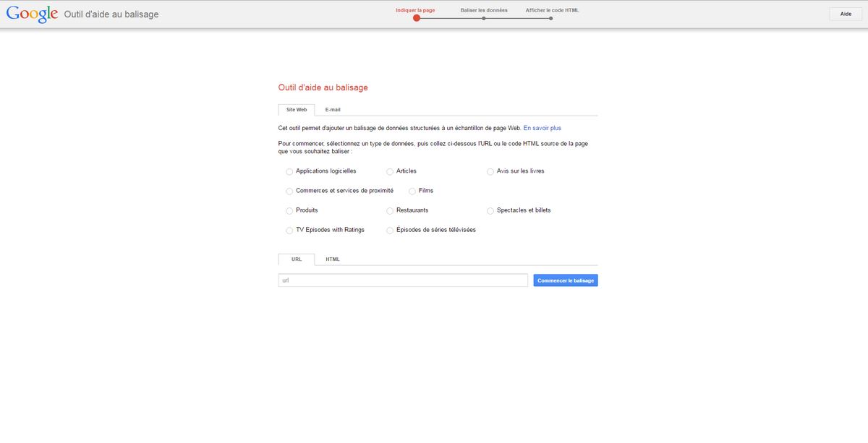Select the Restaurants radio button
The width and height of the screenshot is (868, 443).
pyautogui.click(x=390, y=211)
